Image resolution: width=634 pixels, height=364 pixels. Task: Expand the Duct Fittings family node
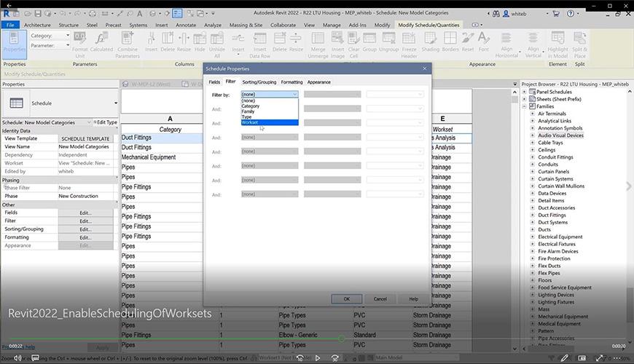click(x=533, y=215)
